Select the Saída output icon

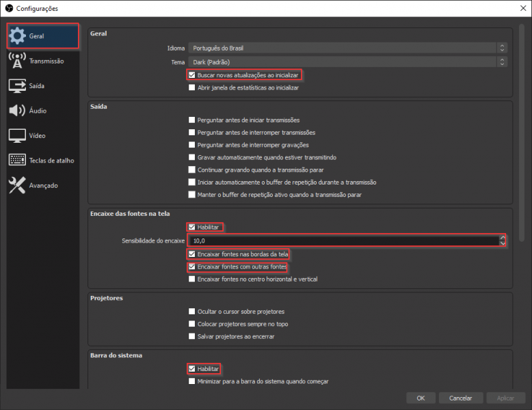tap(18, 86)
